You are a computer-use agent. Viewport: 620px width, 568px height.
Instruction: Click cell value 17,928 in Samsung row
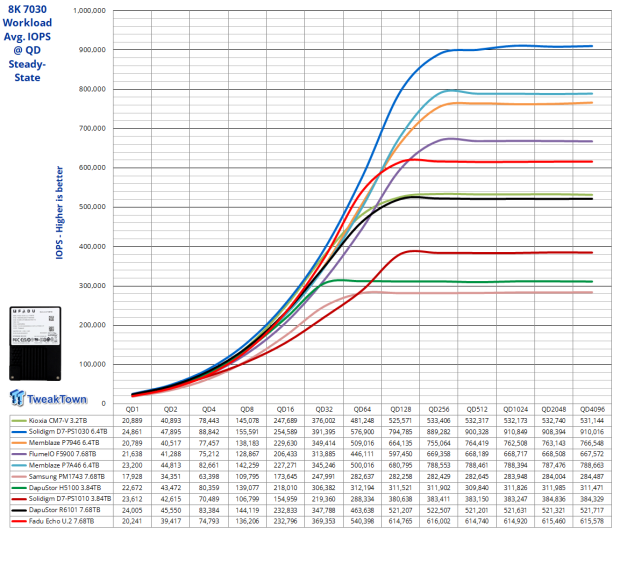click(x=132, y=477)
